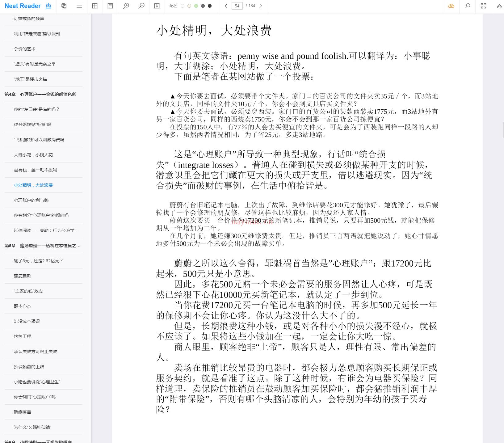Click the 配色 label

click(173, 6)
